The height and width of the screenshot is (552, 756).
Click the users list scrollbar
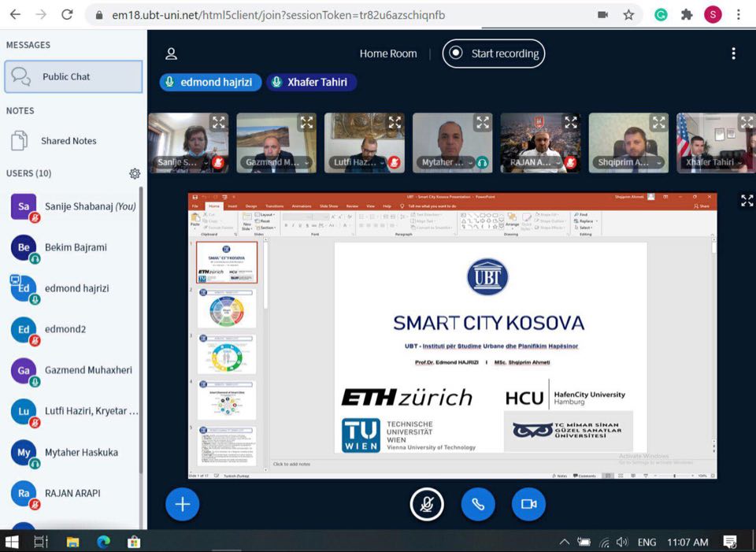pos(141,330)
